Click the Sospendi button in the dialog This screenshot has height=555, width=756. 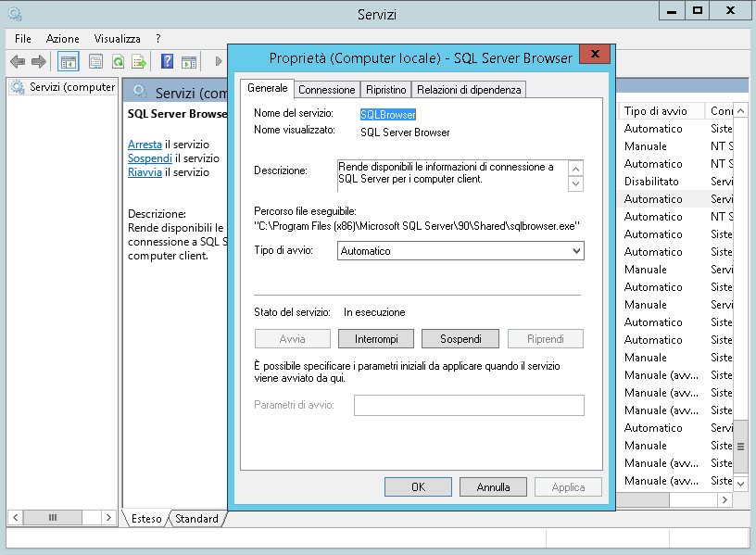[x=460, y=339]
